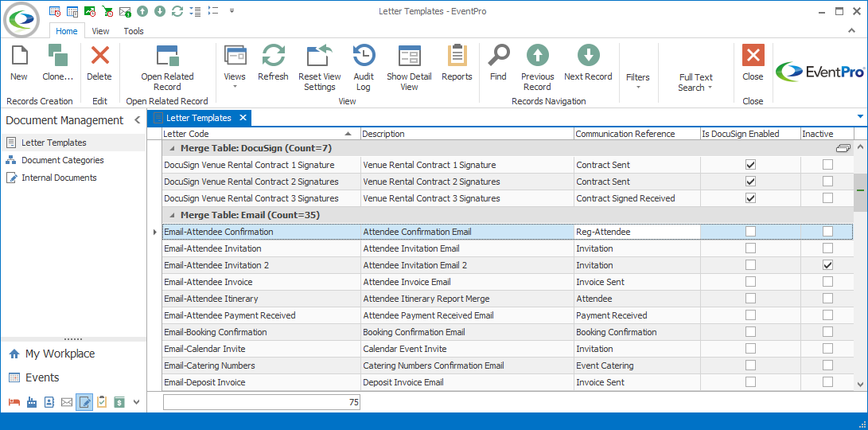Image resolution: width=868 pixels, height=430 pixels.
Task: Open the accommodations bed module icon
Action: coord(14,402)
